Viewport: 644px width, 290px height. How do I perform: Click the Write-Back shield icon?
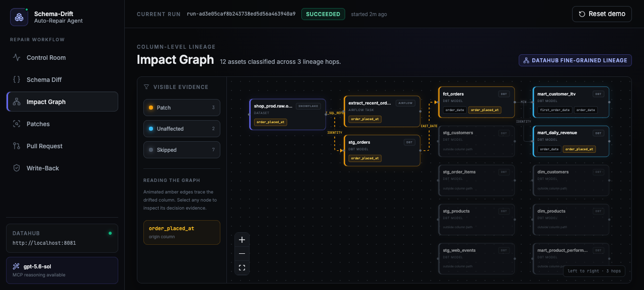pyautogui.click(x=17, y=168)
